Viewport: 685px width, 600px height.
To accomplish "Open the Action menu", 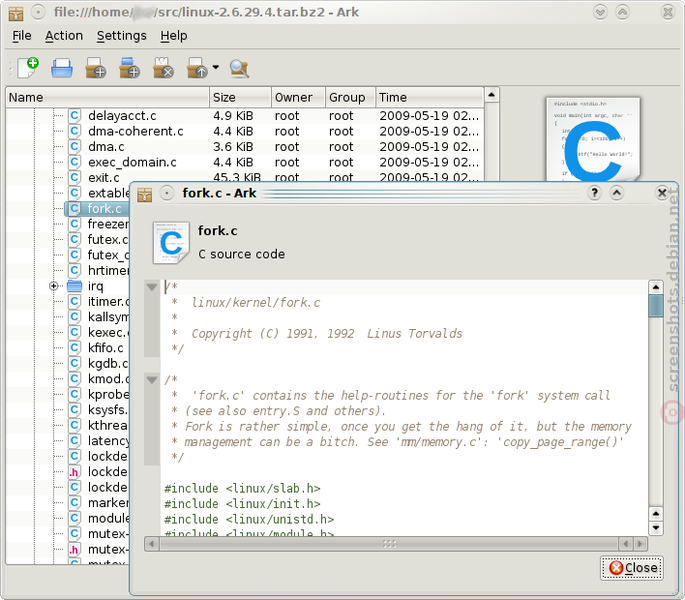I will [64, 36].
